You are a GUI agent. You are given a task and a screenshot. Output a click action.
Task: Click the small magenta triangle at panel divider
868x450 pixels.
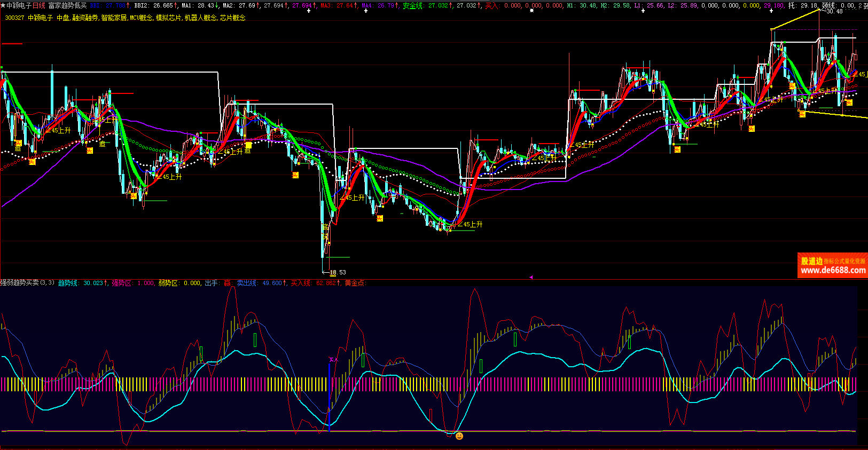[531, 277]
